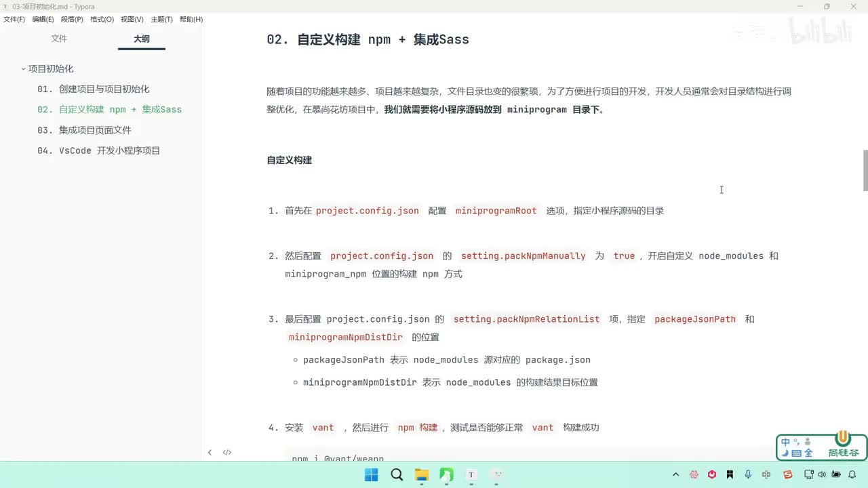Click the 全 button on IME toolbar
The image size is (868, 488).
(808, 453)
